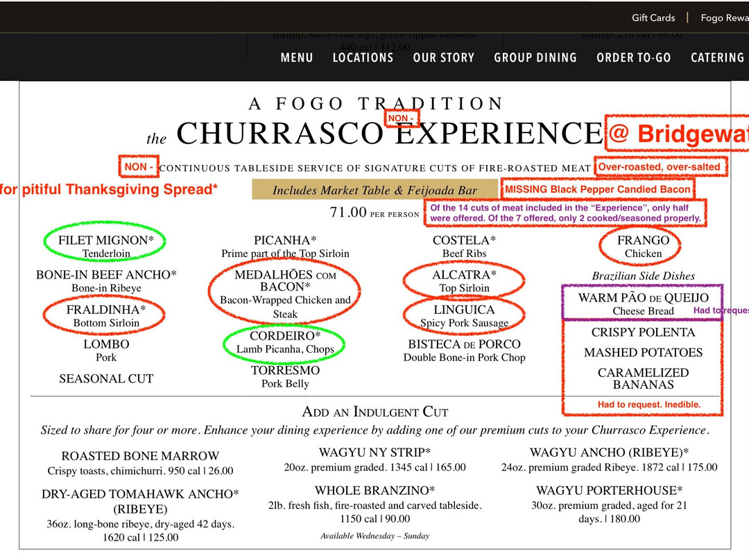
Task: Open the MENU navigation item
Action: 297,58
